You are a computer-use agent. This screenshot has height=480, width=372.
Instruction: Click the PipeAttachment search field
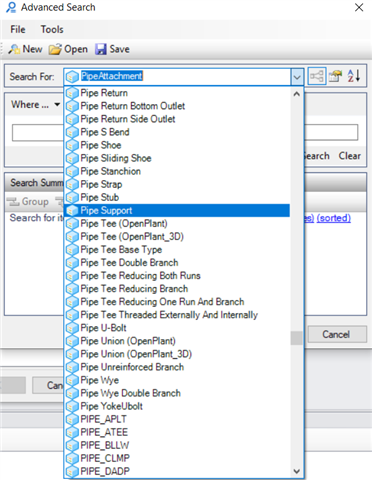pos(178,76)
